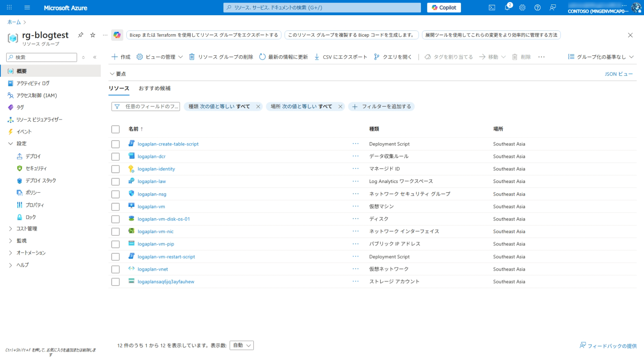Open the Cloud Shell icon in header
Screen dimensions: 644x358
pyautogui.click(x=492, y=7)
